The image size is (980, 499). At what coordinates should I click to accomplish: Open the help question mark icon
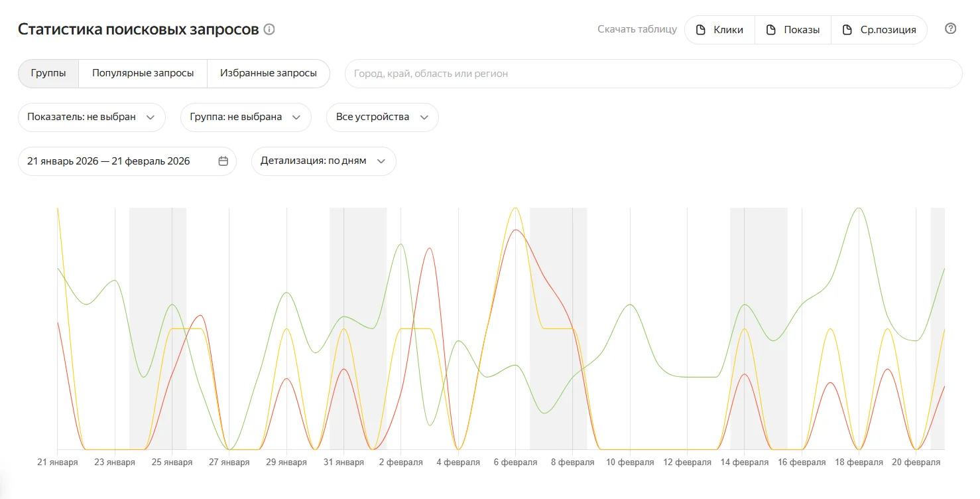point(950,29)
